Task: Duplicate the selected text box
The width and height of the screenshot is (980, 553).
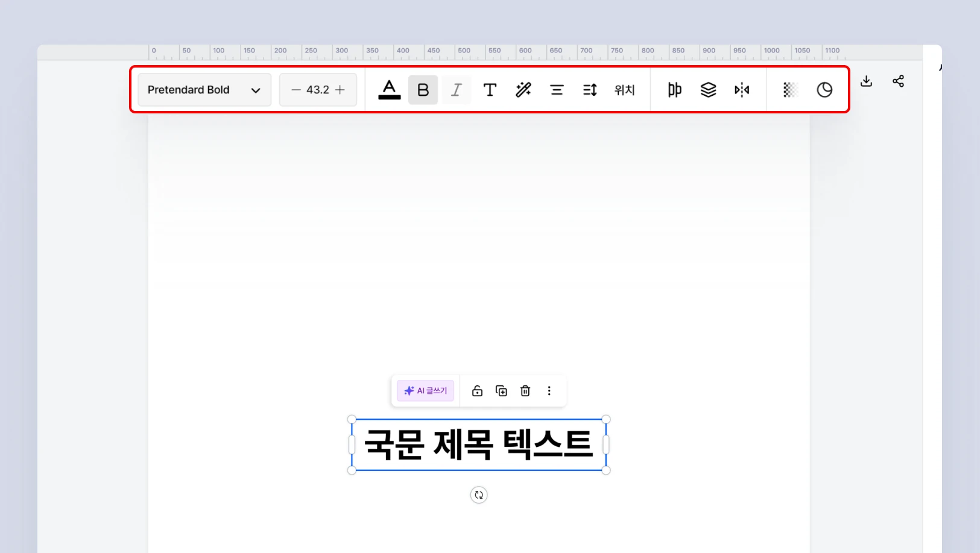Action: click(501, 391)
